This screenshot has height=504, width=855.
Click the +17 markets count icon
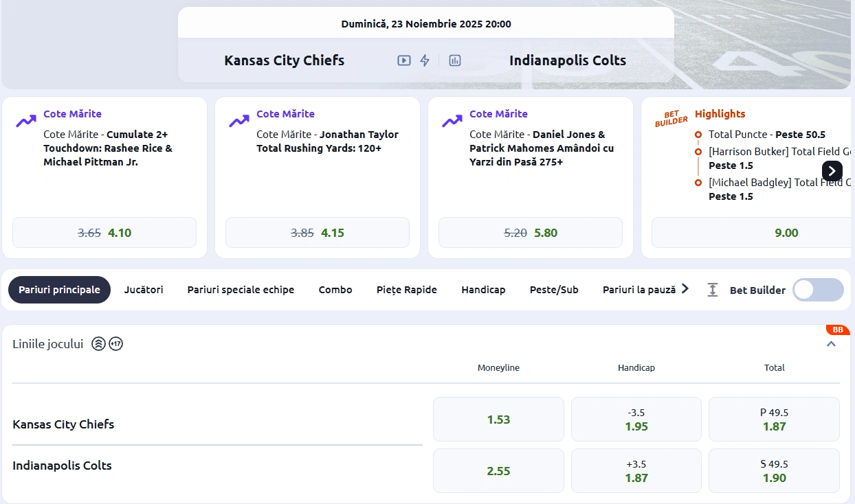pos(116,343)
